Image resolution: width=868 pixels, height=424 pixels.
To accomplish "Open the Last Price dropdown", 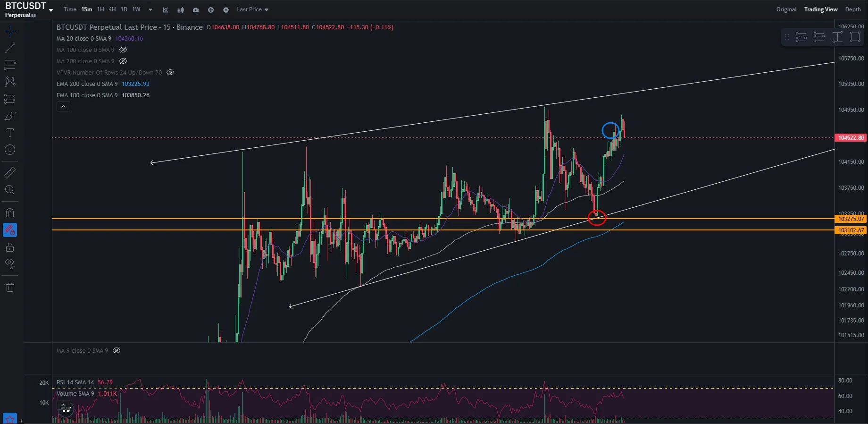I will click(252, 9).
